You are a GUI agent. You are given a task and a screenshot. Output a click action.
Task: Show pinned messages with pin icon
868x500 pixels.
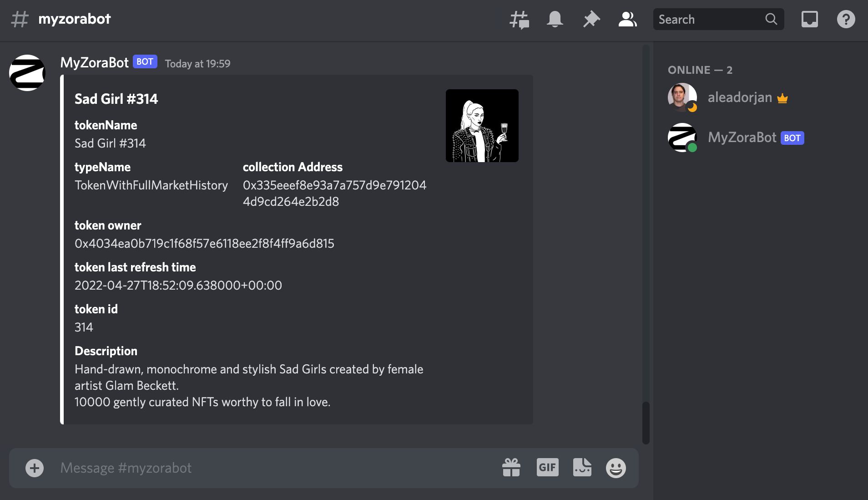pos(591,20)
